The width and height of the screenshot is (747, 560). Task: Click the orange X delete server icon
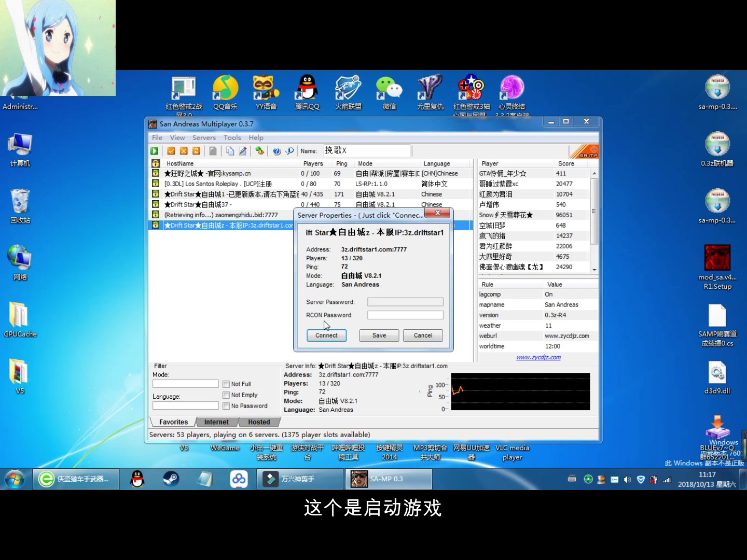coord(183,151)
